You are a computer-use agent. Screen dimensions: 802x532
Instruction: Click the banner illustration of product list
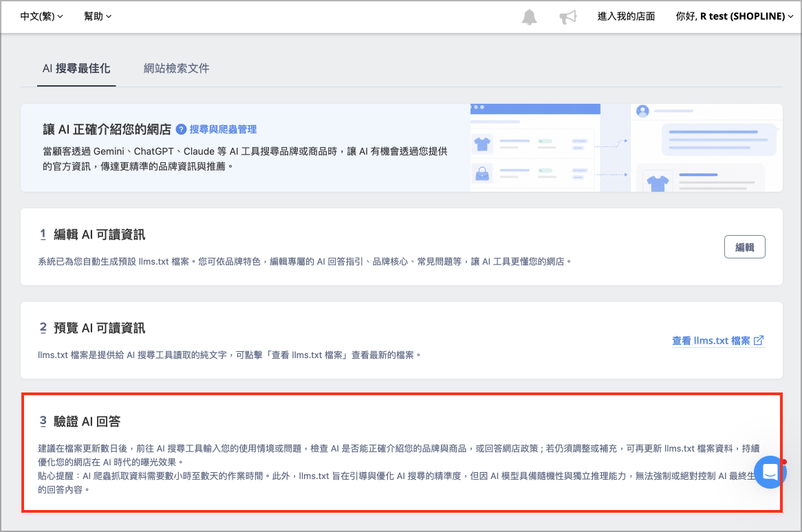[535, 148]
